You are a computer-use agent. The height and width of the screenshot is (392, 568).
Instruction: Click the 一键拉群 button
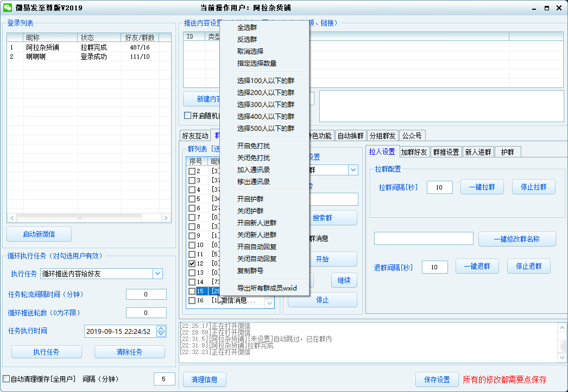482,187
